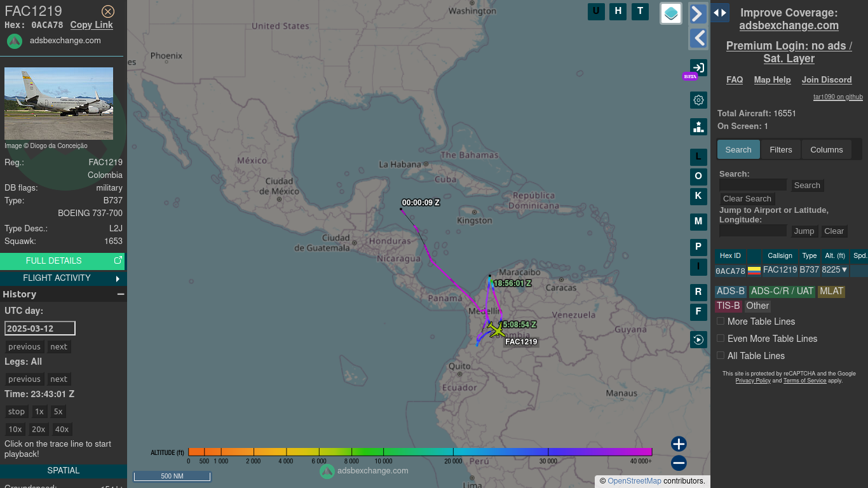The width and height of the screenshot is (868, 488).
Task: Click the aircraft Search text field
Action: tap(753, 186)
